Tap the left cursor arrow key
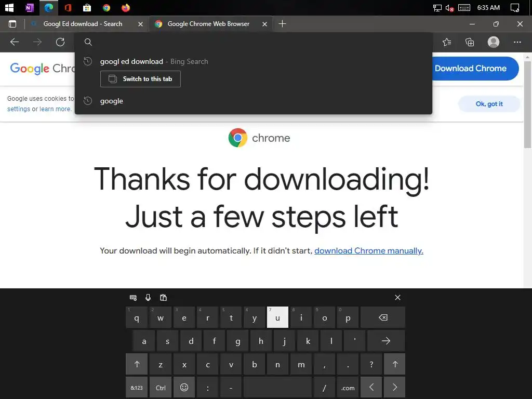 [x=371, y=388]
